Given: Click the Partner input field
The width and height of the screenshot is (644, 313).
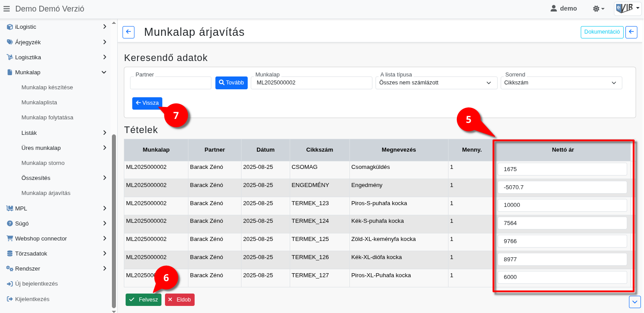Looking at the screenshot, I should point(170,83).
